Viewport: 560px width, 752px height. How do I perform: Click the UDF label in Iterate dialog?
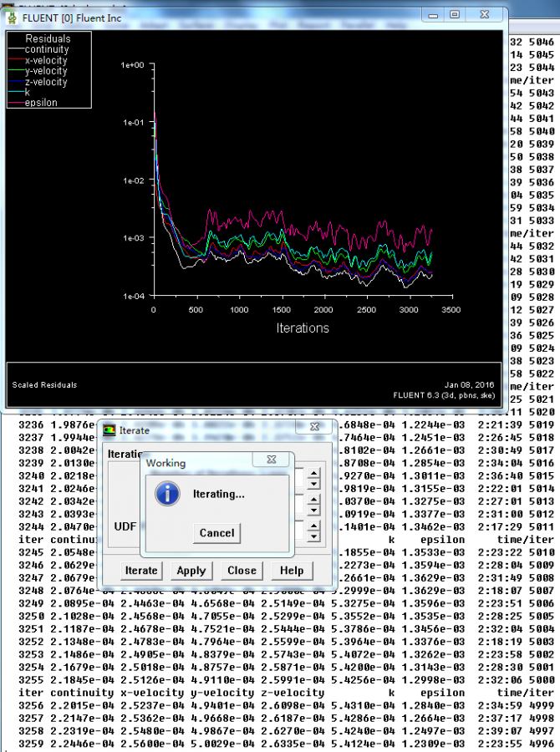[125, 526]
